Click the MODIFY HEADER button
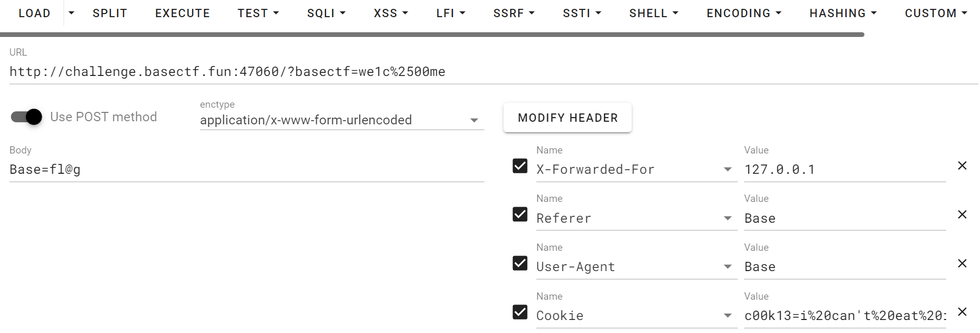This screenshot has width=980, height=333. [567, 118]
